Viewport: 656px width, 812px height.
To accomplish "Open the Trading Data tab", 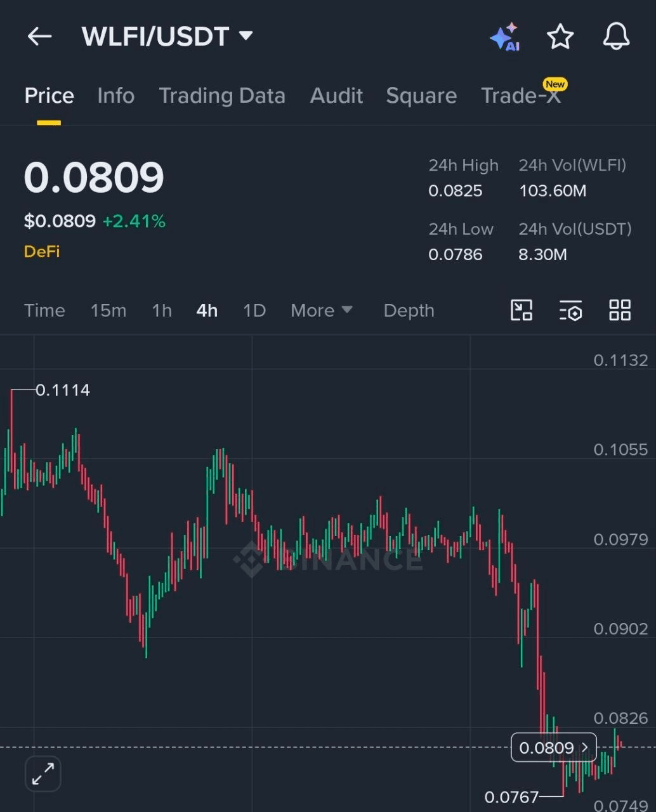I will click(221, 96).
